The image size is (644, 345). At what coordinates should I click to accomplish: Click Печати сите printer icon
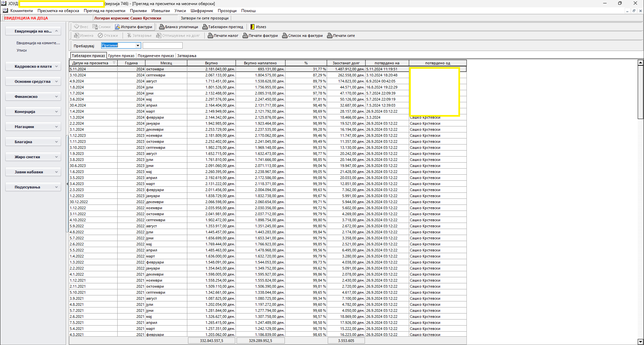click(x=330, y=36)
